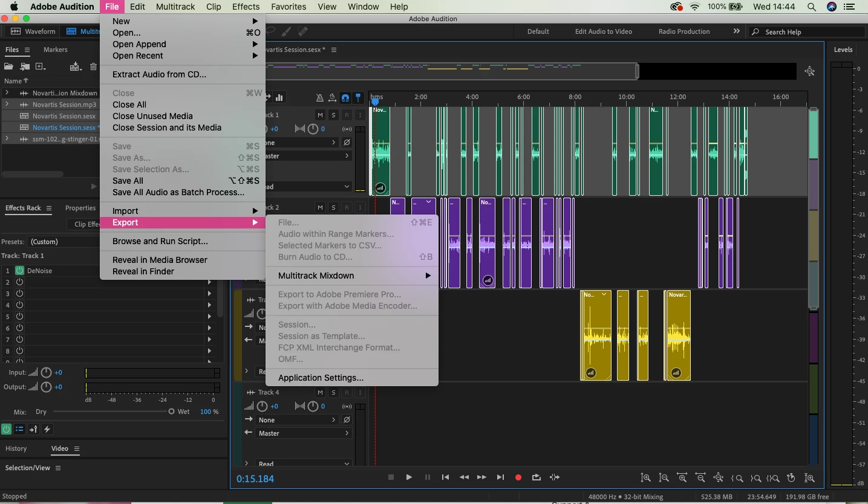868x504 pixels.
Task: Expand ssm-102 stinger file row
Action: pyautogui.click(x=7, y=139)
